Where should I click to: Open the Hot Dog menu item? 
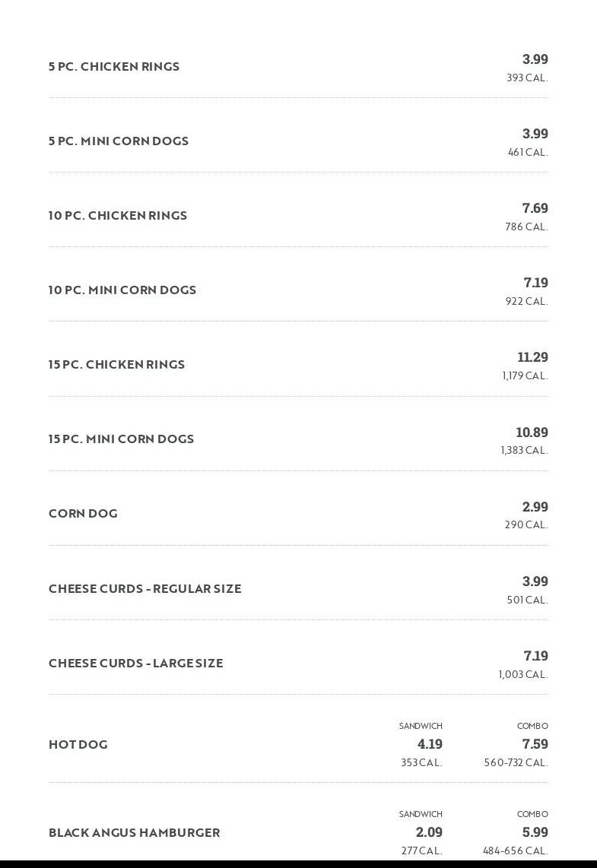click(78, 745)
